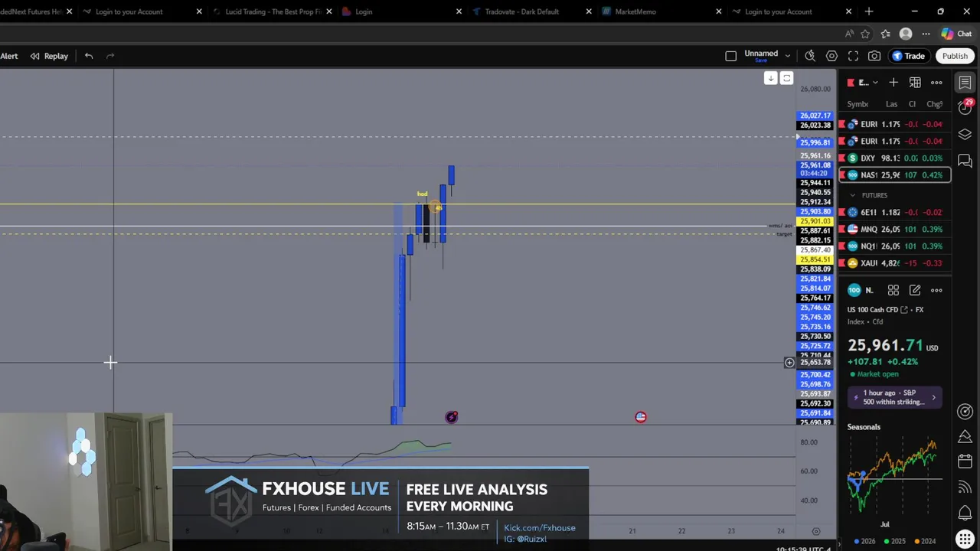Add a symbol to the watchlist
This screenshot has height=551, width=980.
[893, 83]
